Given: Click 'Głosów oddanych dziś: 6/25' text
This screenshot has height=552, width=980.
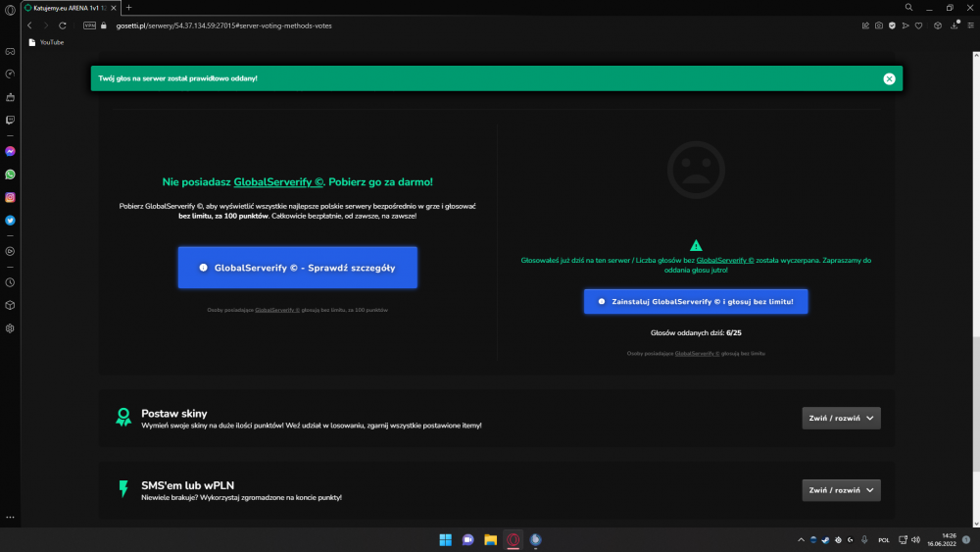Looking at the screenshot, I should coord(696,333).
